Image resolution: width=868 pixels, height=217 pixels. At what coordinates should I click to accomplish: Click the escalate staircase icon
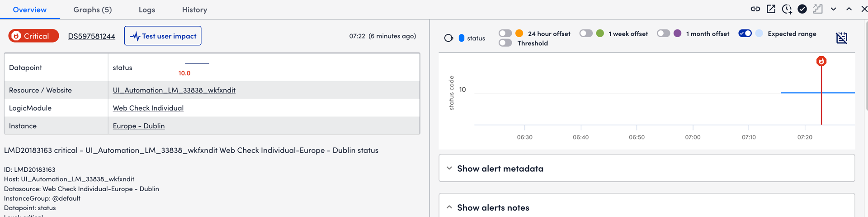(x=818, y=9)
